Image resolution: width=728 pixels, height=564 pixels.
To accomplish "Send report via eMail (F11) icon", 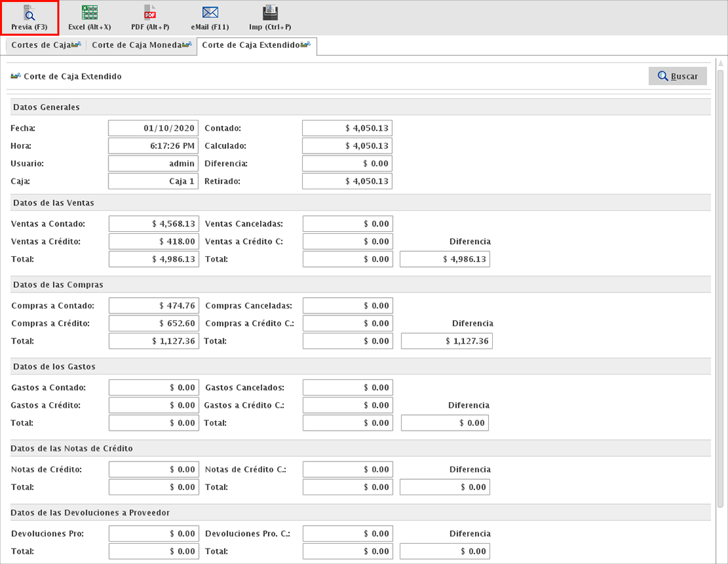I will point(210,18).
